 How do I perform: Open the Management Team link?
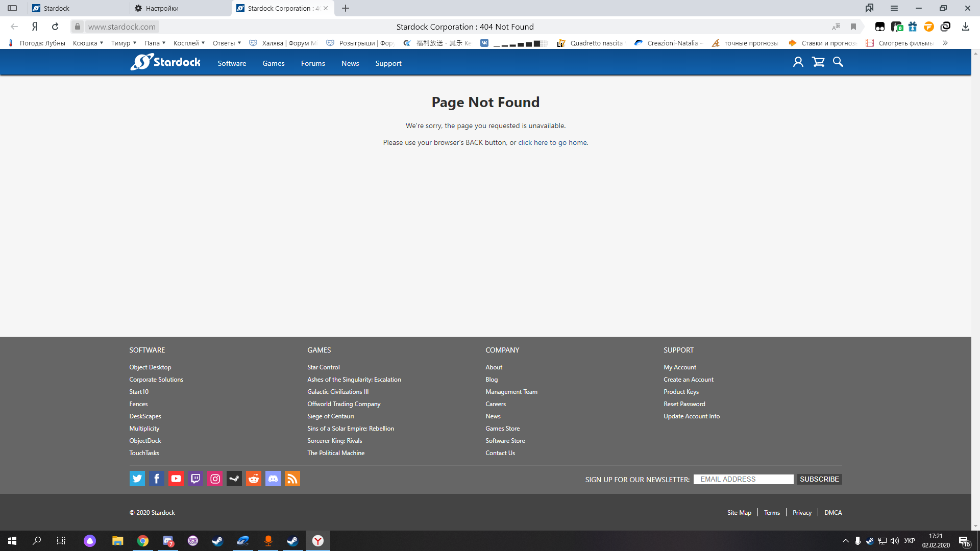pos(511,392)
